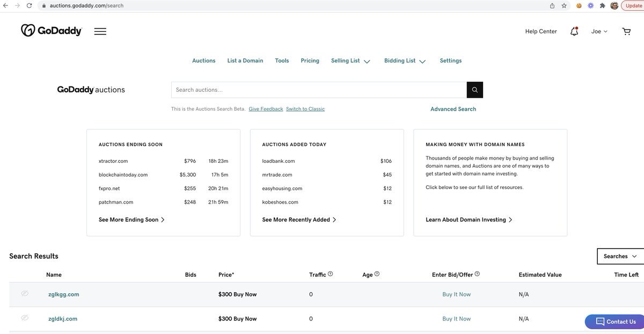Click the Enter Bid/Offer info icon
644x334 pixels.
coord(477,274)
